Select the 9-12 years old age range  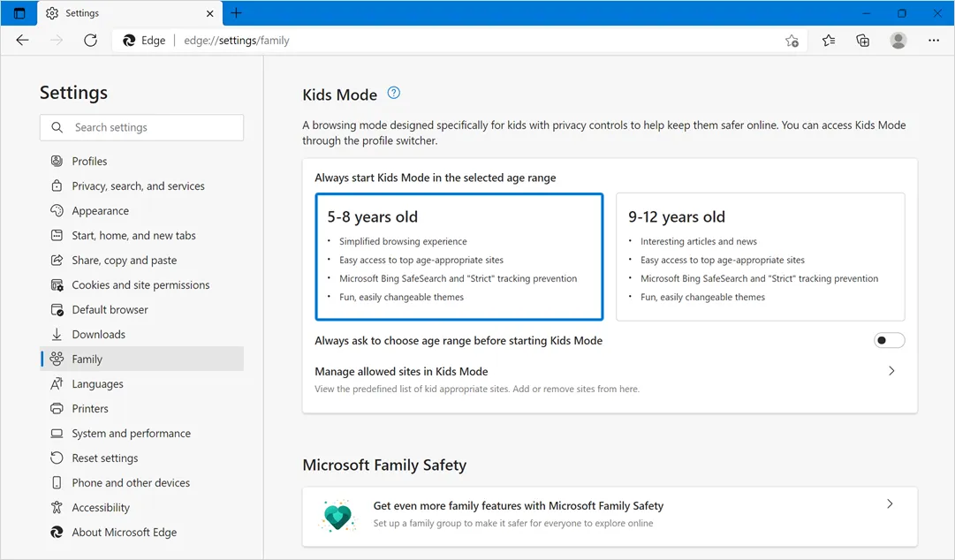(760, 256)
